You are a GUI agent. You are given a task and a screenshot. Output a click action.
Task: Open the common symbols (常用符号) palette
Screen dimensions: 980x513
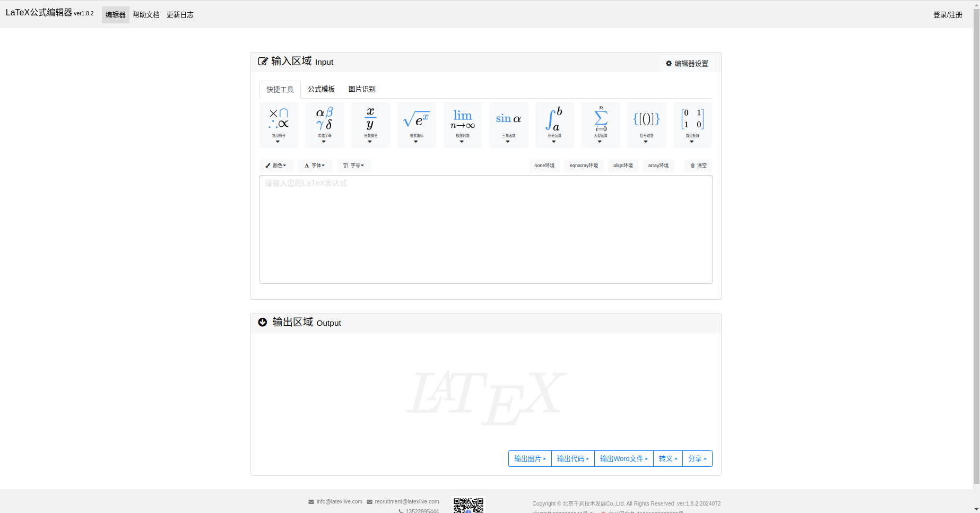279,125
